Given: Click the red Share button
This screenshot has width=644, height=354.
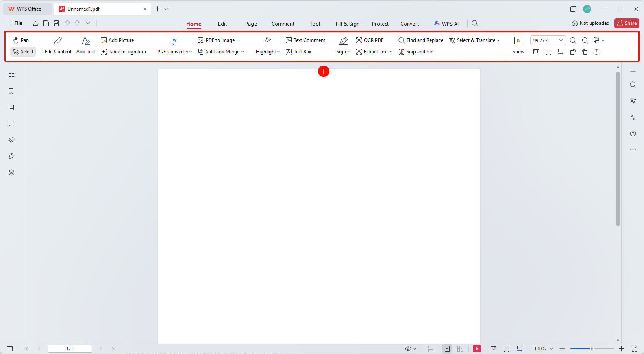Looking at the screenshot, I should 627,23.
